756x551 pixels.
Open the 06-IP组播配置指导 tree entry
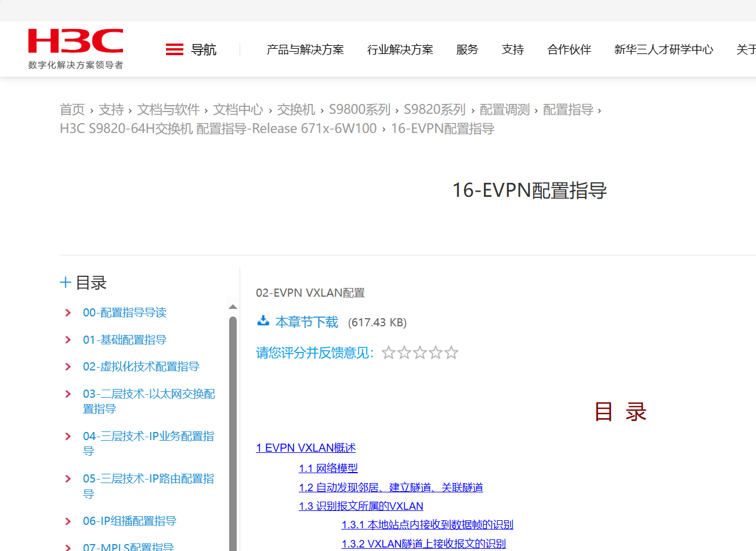[129, 521]
